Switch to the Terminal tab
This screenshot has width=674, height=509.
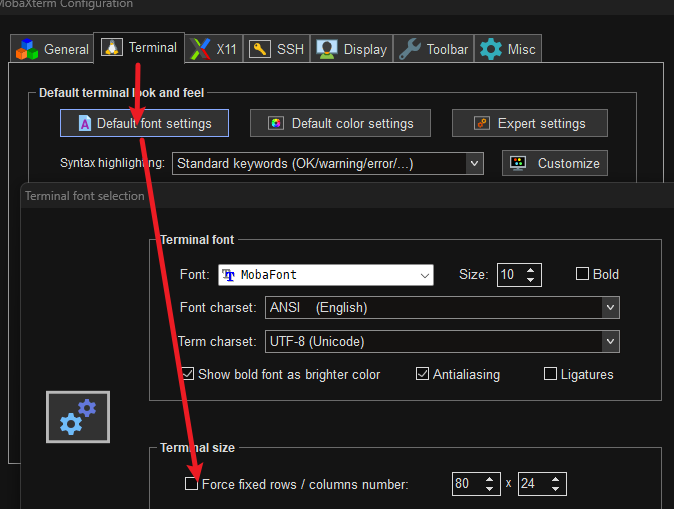pyautogui.click(x=139, y=48)
